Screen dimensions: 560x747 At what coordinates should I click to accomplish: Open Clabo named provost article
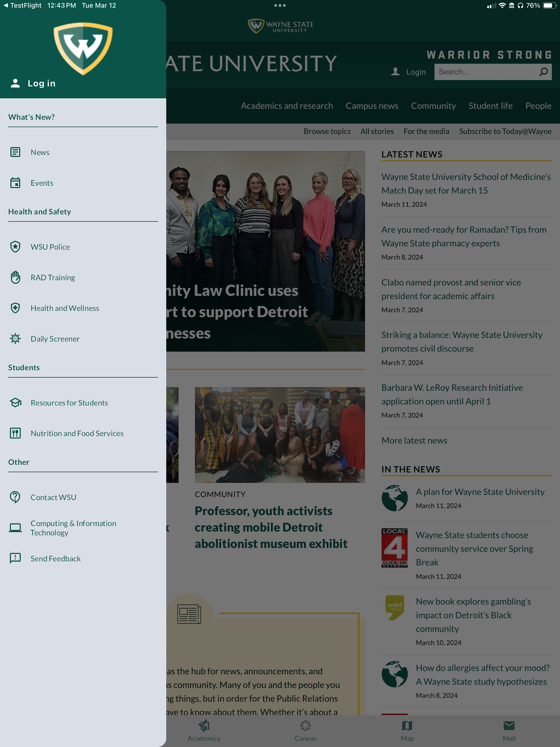coord(451,289)
